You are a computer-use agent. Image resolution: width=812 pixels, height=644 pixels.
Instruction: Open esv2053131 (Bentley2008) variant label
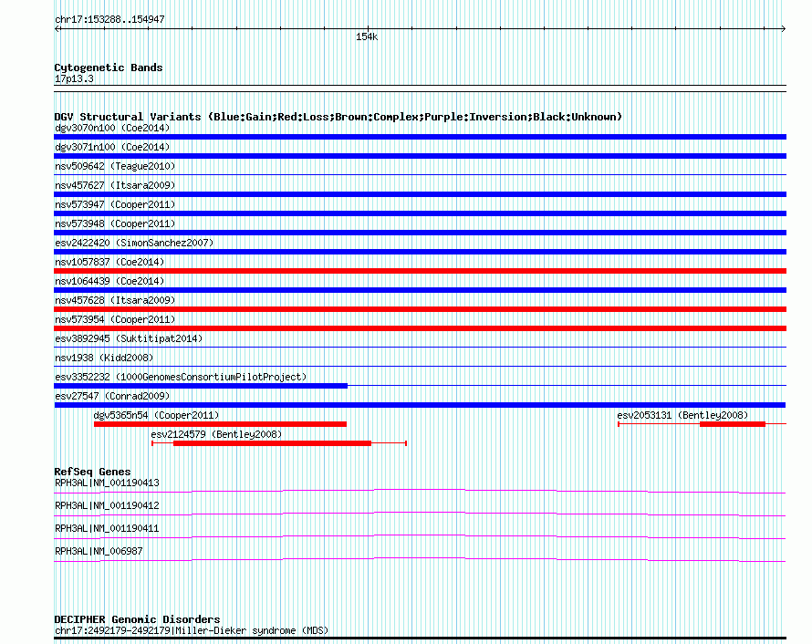[x=682, y=415]
